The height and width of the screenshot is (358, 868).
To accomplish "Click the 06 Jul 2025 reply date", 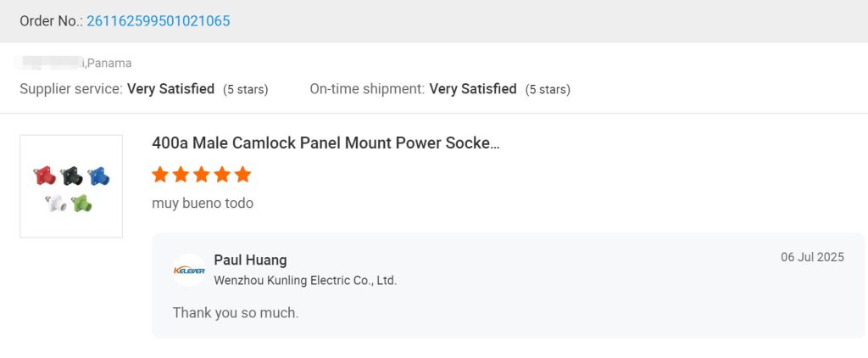I will (812, 257).
